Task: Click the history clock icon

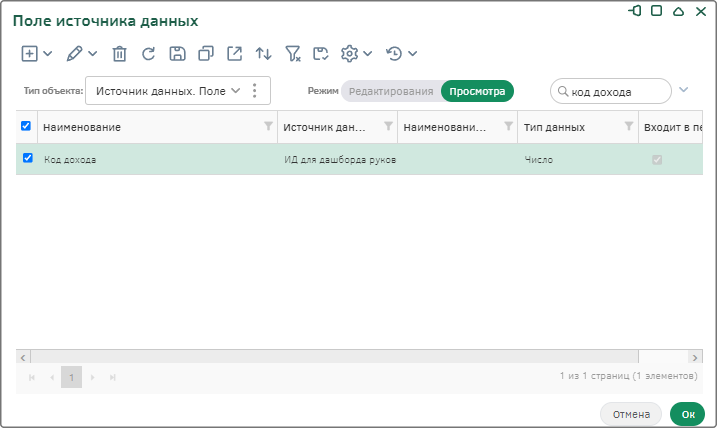Action: pos(394,54)
